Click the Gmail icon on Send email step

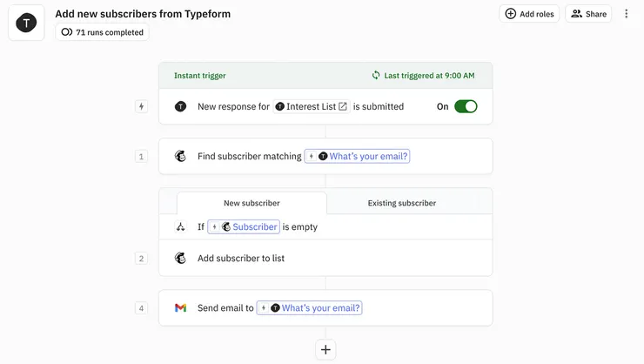[180, 308]
